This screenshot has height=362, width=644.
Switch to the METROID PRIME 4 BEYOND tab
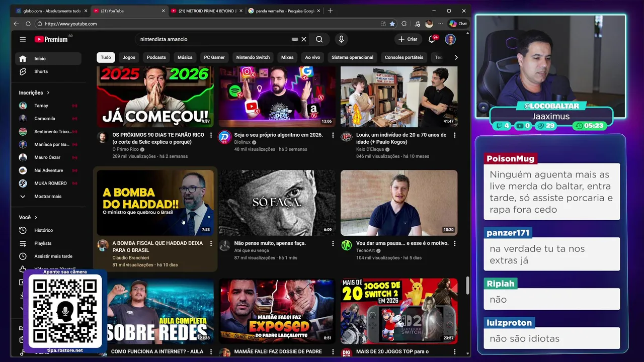tap(206, 11)
